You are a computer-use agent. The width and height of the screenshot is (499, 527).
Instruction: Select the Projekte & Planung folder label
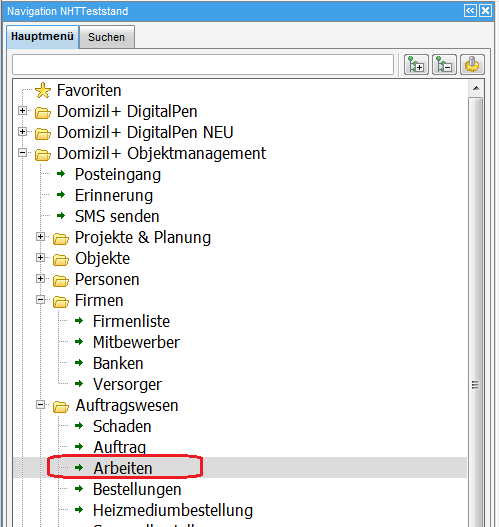[143, 238]
